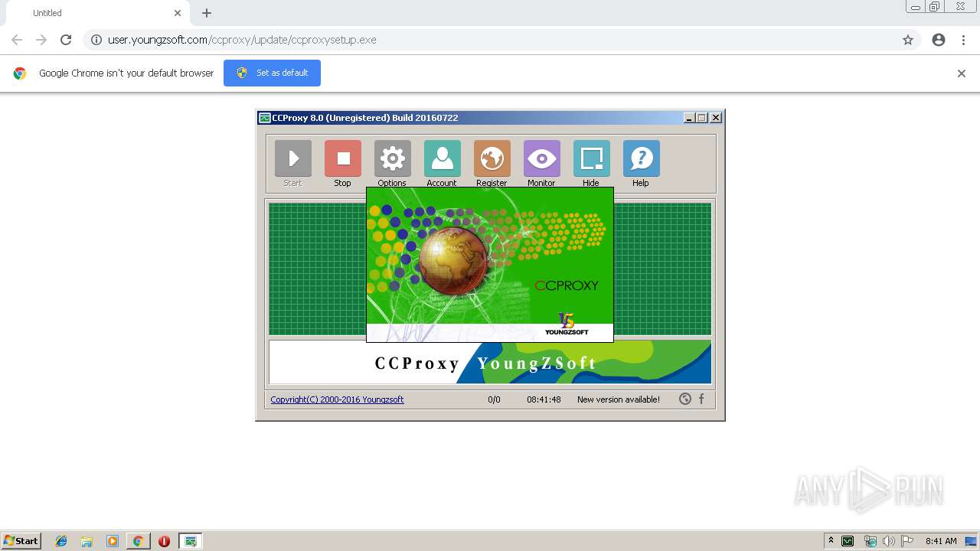Open Chrome three-dot menu
The width and height of the screenshot is (980, 551).
963,40
